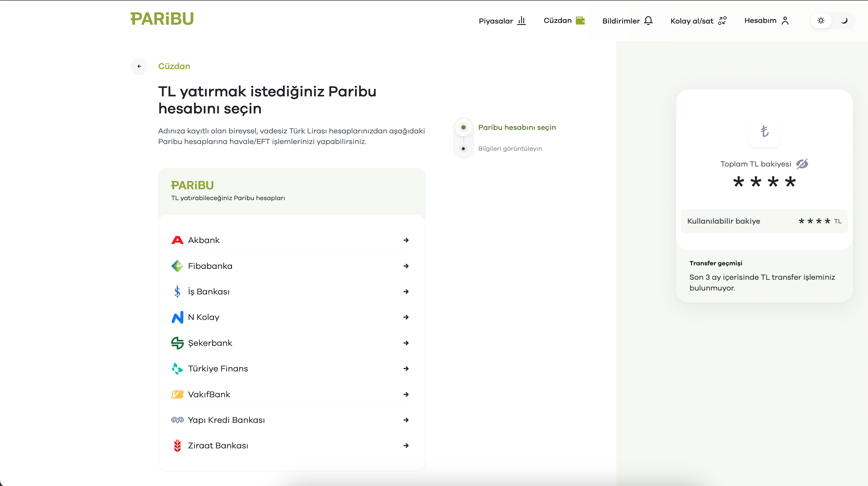Click the Kullanılabilir bakiye row
Screen dimensions: 868x486
tap(764, 221)
